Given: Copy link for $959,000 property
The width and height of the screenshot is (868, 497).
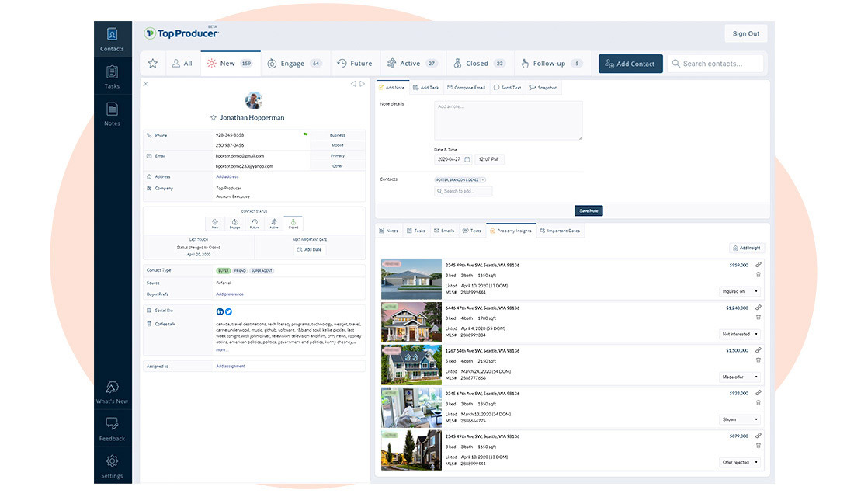Looking at the screenshot, I should [x=759, y=265].
